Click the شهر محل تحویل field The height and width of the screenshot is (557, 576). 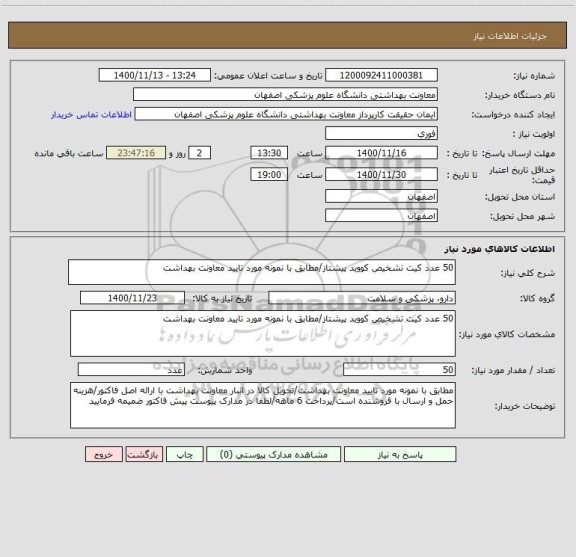click(x=381, y=215)
